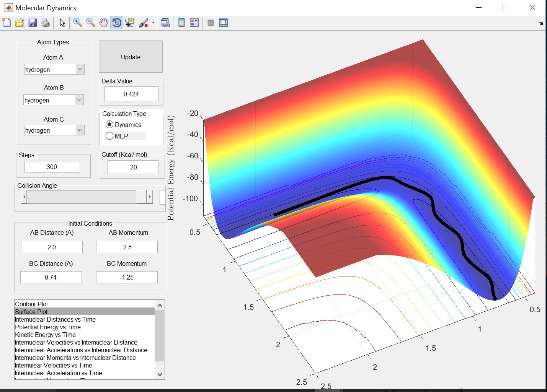Image resolution: width=547 pixels, height=392 pixels.
Task: Click the AB Distance input field
Action: tap(52, 247)
